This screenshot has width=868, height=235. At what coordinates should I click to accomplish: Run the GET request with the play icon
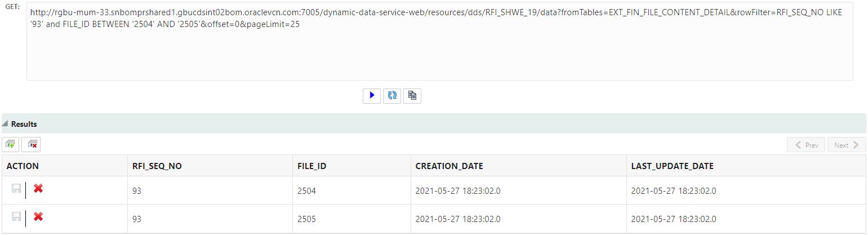click(372, 96)
